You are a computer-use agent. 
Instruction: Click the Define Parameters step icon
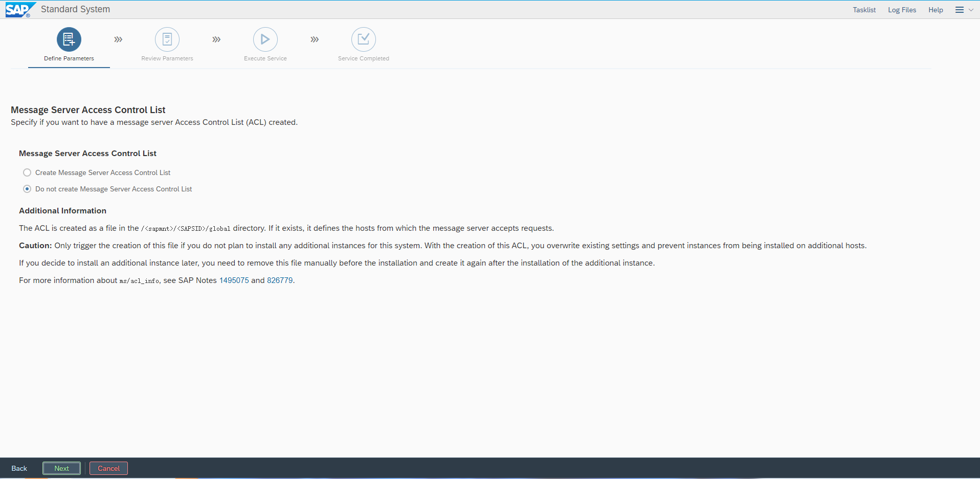click(69, 39)
